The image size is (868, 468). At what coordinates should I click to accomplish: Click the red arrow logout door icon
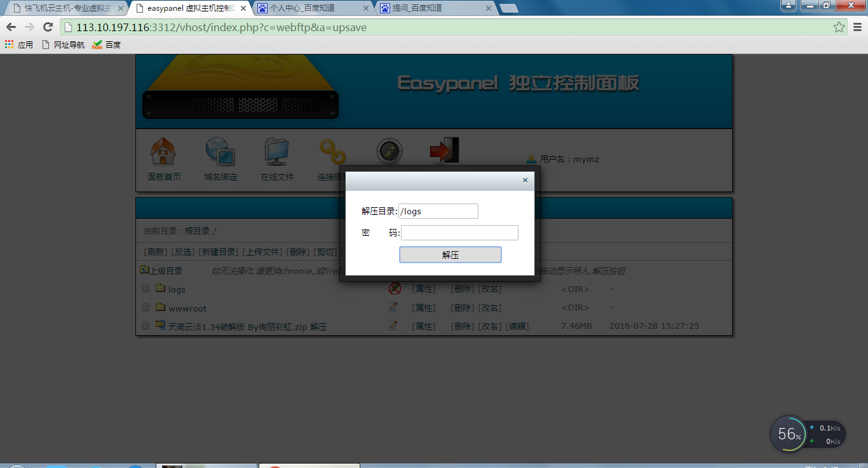444,150
